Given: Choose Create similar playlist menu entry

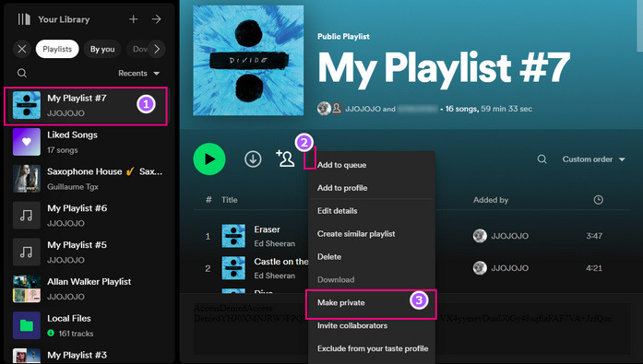Looking at the screenshot, I should (372, 234).
